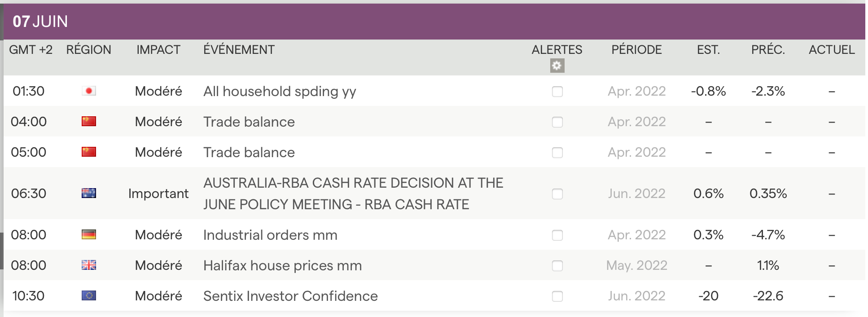This screenshot has width=868, height=317.
Task: Click the IMPACT column header
Action: (x=158, y=50)
